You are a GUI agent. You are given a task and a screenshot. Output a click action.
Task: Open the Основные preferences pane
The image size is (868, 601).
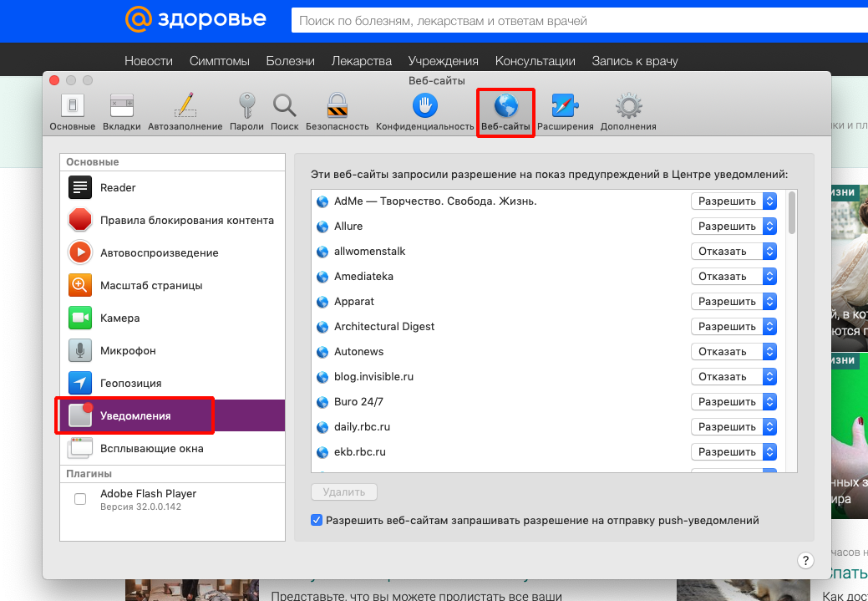(x=73, y=113)
